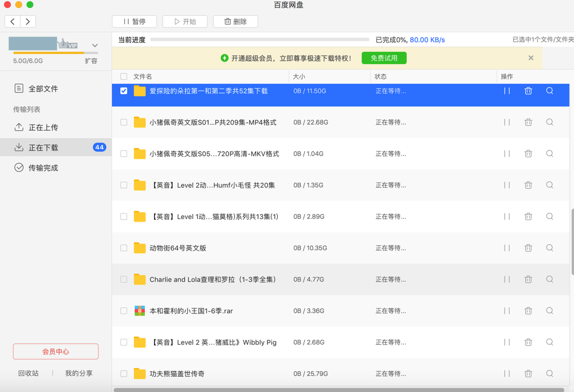Expand the account dropdown chevron beside VIP
Image resolution: width=574 pixels, height=392 pixels.
(95, 45)
